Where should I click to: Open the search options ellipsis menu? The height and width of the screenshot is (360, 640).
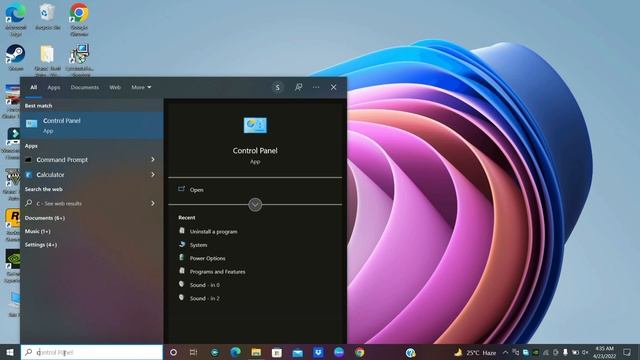click(316, 87)
